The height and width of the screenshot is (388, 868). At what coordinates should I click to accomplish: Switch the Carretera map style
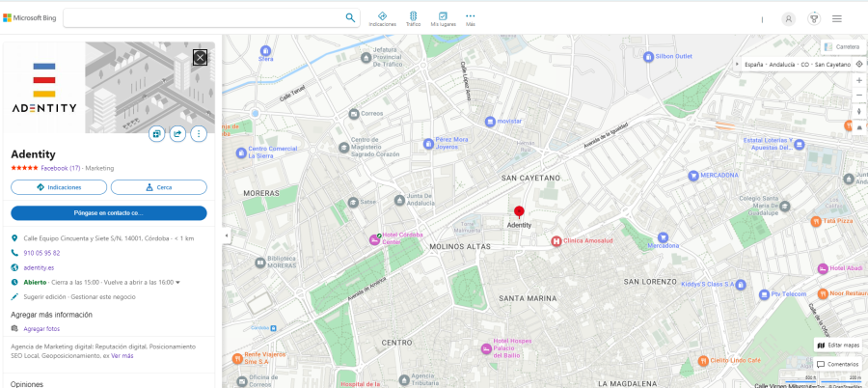pos(841,46)
